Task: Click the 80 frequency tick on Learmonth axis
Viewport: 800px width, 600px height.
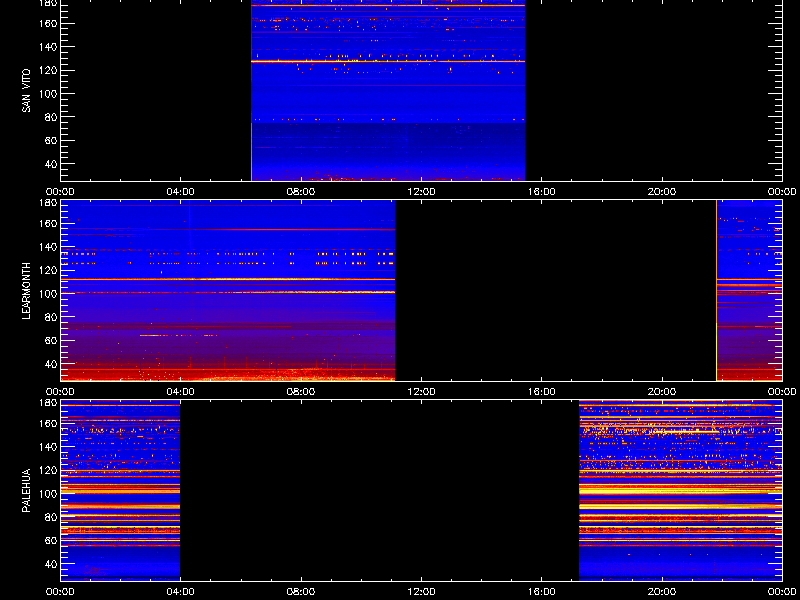Action: point(51,317)
